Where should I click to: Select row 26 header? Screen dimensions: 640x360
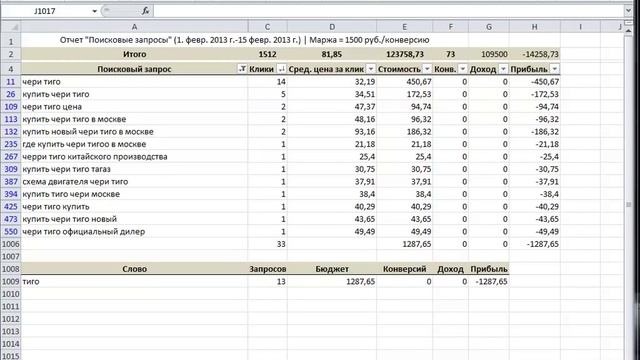(x=11, y=94)
